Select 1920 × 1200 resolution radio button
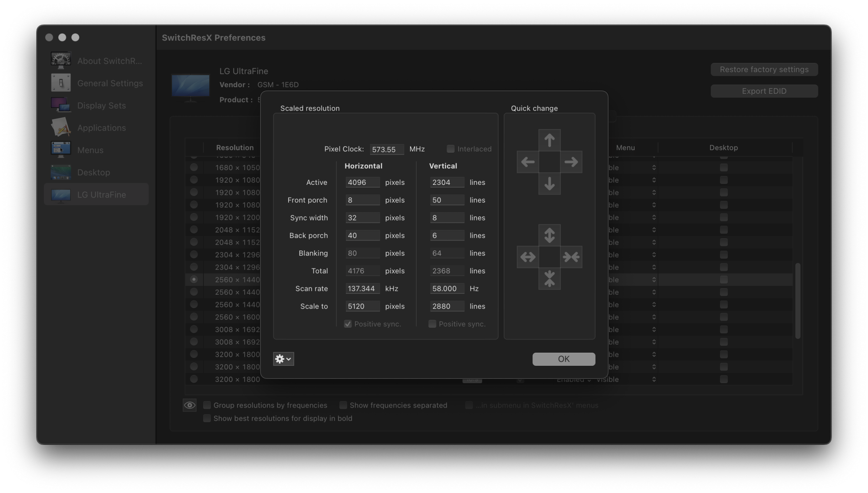 194,217
